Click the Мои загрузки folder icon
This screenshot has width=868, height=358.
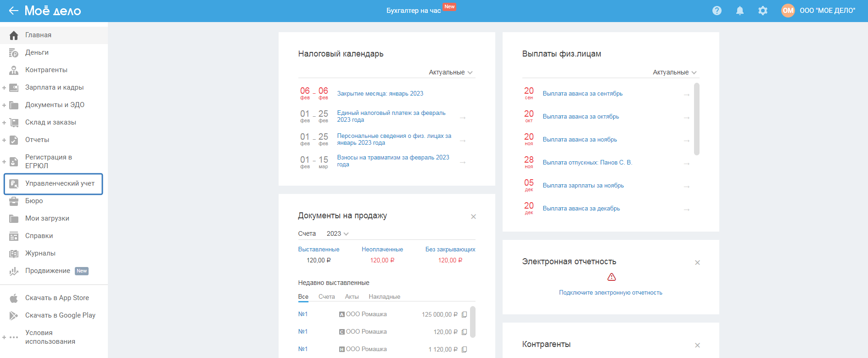[x=14, y=219]
